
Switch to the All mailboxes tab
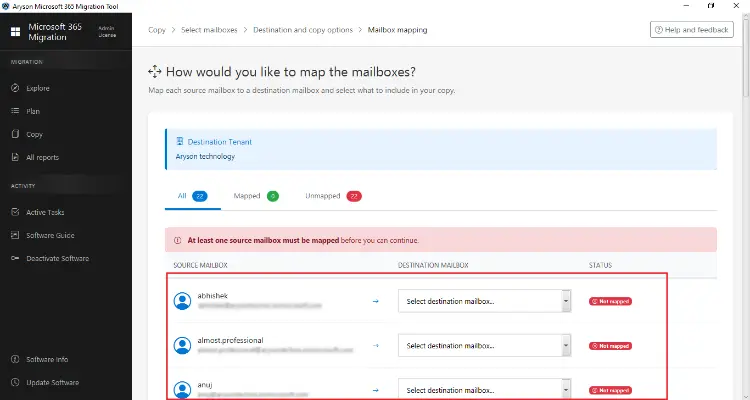point(192,196)
